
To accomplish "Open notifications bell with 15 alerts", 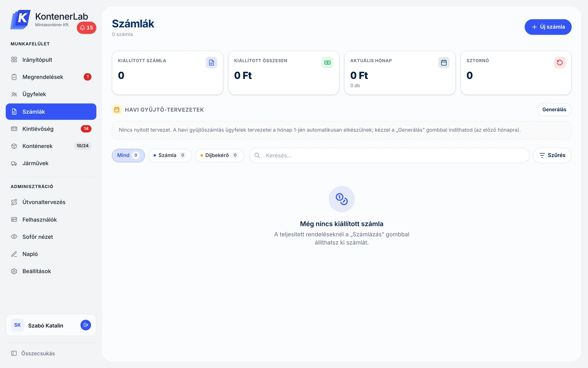I will coord(86,28).
